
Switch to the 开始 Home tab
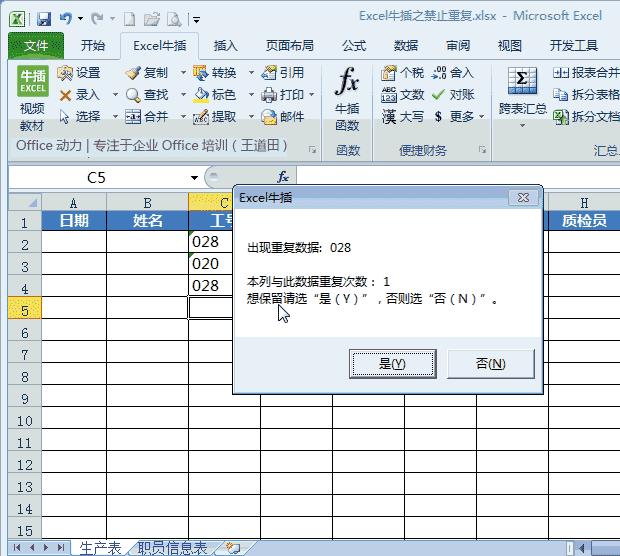[93, 46]
